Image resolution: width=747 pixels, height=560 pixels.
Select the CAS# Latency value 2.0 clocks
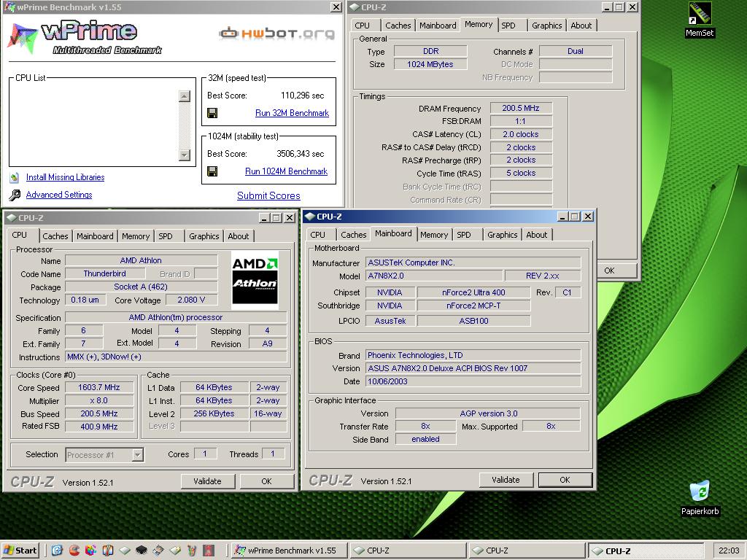click(x=521, y=134)
